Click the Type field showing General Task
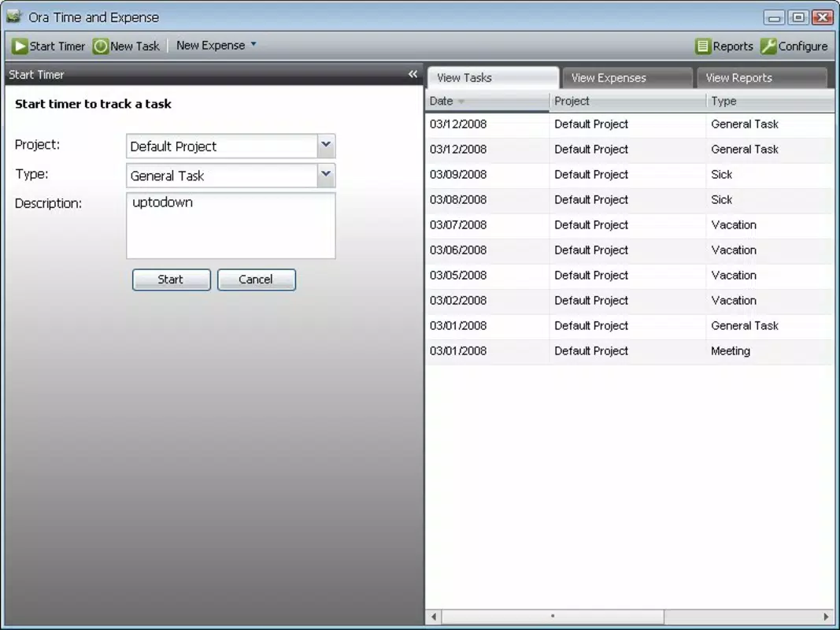 (222, 176)
